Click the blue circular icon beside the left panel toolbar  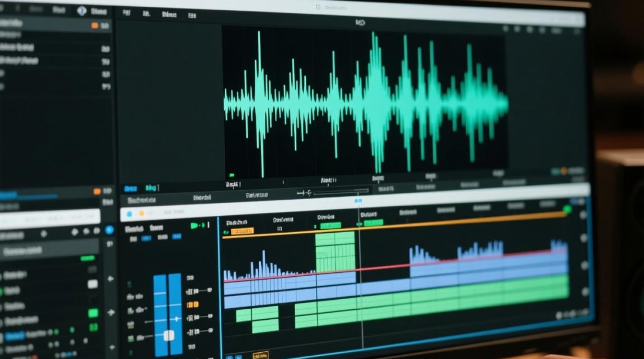(x=109, y=230)
